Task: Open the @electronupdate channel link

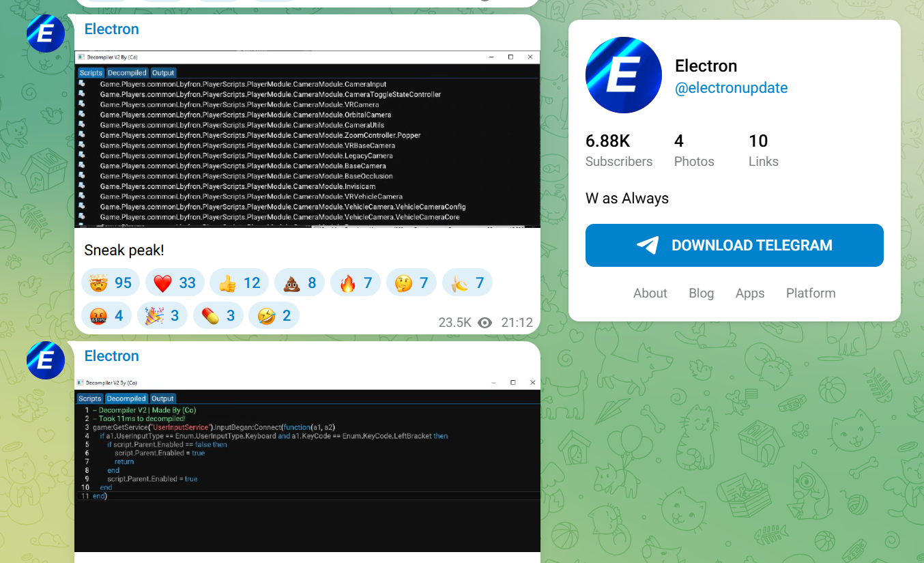Action: (731, 87)
